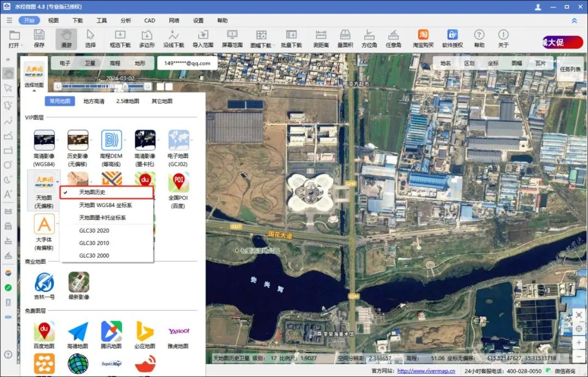Image resolution: width=588 pixels, height=377 pixels.
Task: Open the 选择地图 map selector
Action: click(34, 75)
